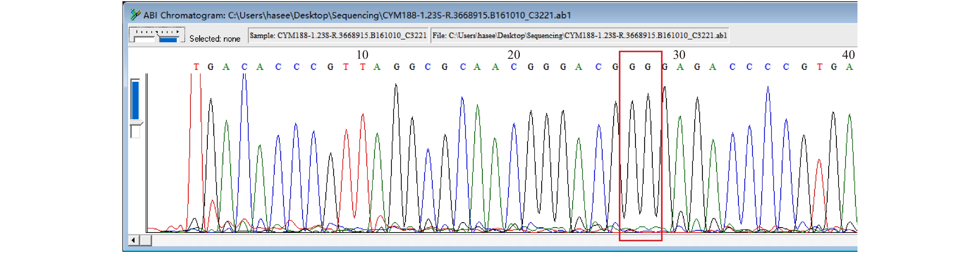Viewport: 980px width, 253px height.
Task: Select the blue C base directly beneath number 20
Action: (514, 67)
